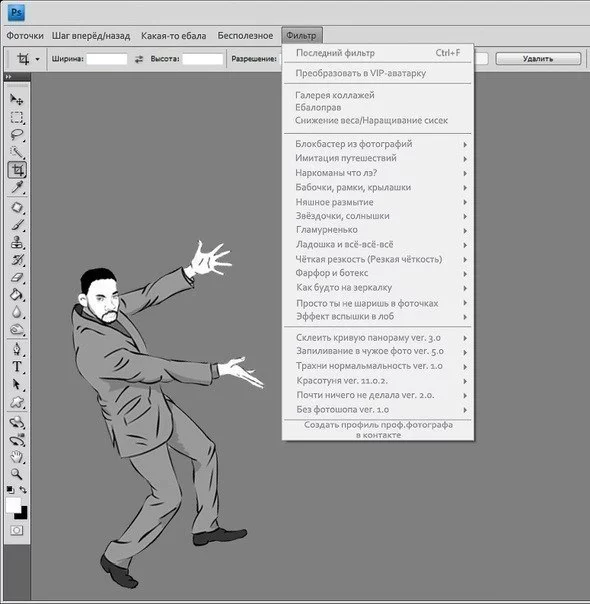590x604 pixels.
Task: Click the Удалить button
Action: coord(538,59)
